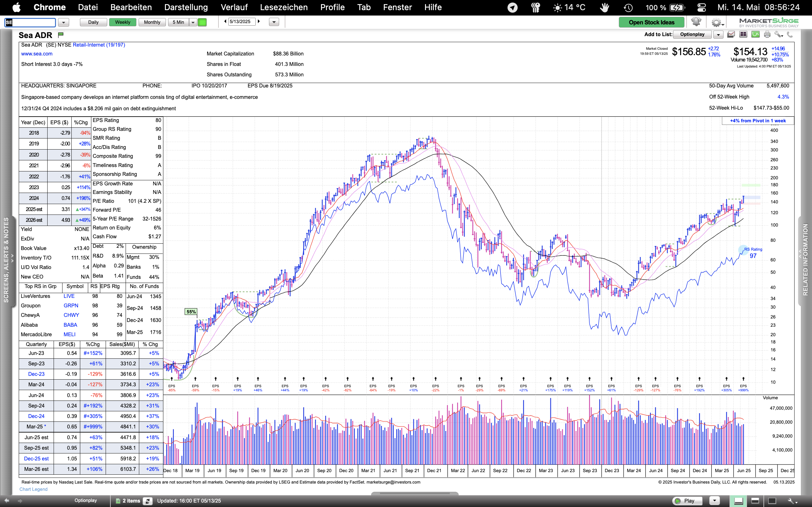Open the Darstellung menu in menu bar
Viewport: 812px width, 507px height.
point(186,7)
